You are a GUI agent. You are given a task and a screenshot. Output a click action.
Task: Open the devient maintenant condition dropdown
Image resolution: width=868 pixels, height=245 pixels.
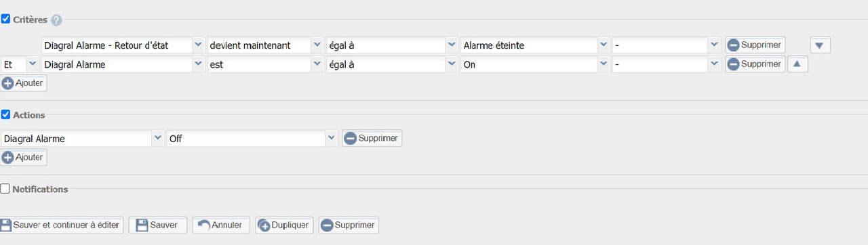click(265, 45)
